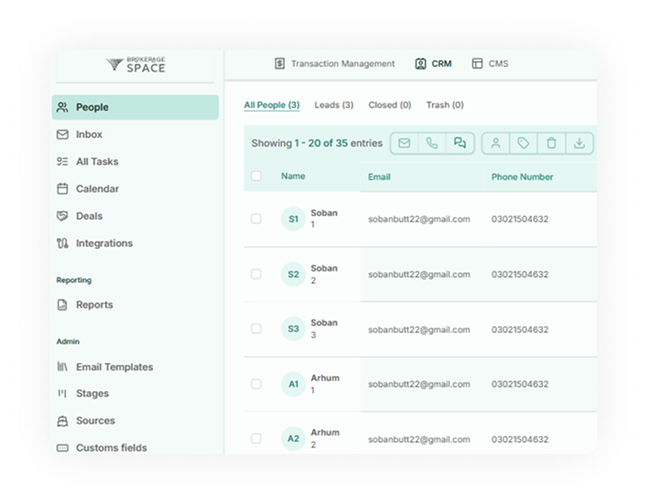Open contact Arhum 2 name

click(x=325, y=438)
